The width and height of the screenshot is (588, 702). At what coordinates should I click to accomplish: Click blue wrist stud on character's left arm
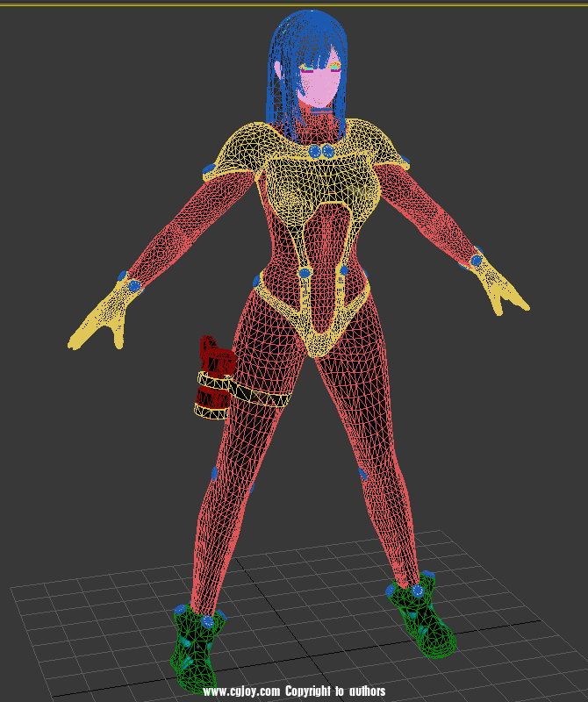476,261
